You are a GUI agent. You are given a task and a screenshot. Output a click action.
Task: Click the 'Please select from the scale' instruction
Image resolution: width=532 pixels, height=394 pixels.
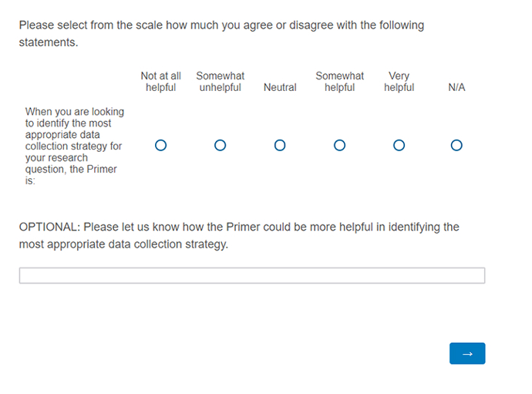221,25
